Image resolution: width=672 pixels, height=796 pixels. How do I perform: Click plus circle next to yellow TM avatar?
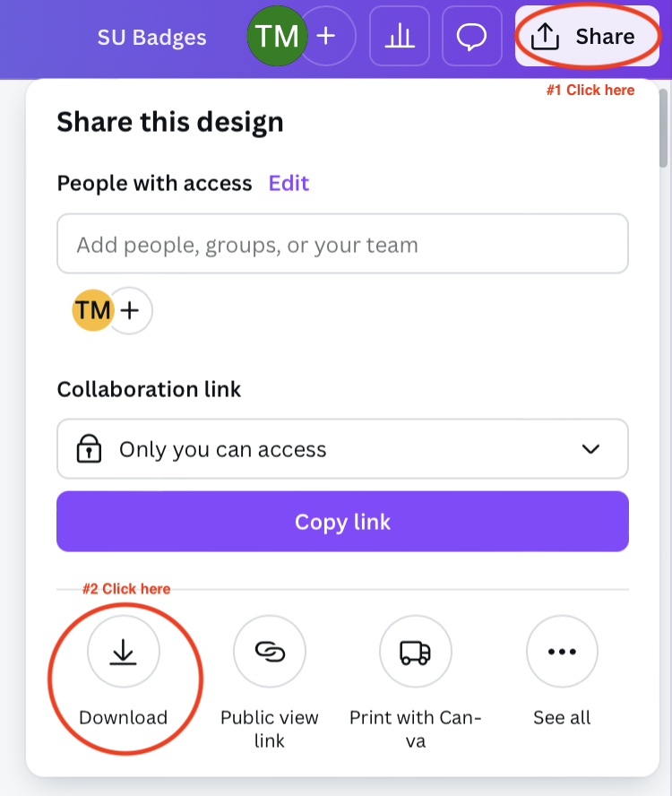click(x=130, y=310)
